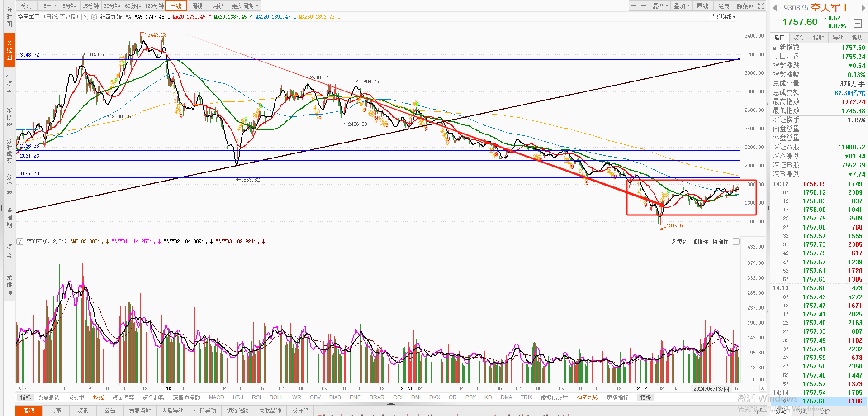
Task: Zoom in chart with plus icon
Action: click(x=634, y=6)
